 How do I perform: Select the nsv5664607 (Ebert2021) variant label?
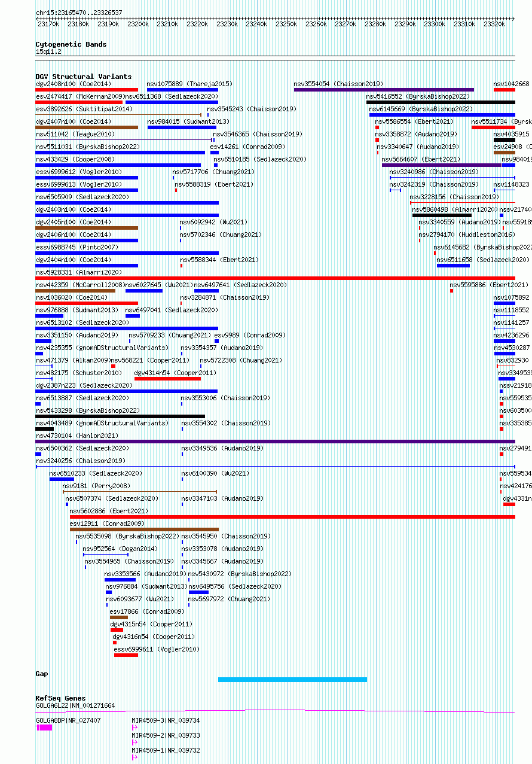pos(421,159)
